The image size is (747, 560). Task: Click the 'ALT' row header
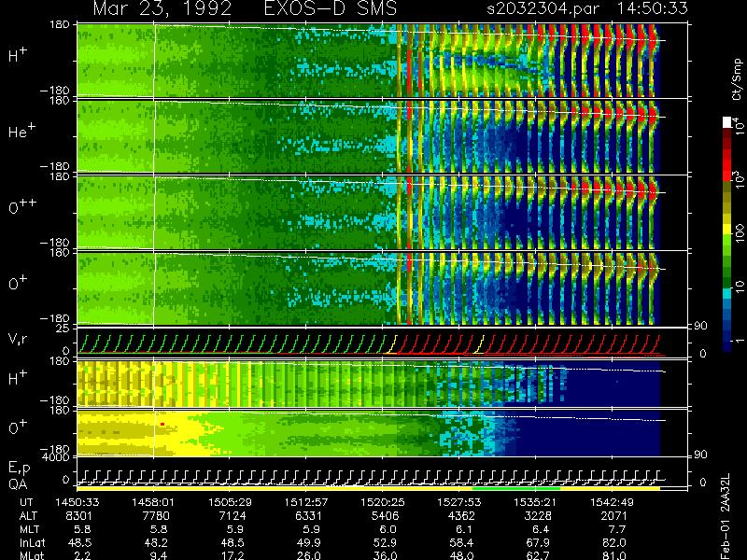click(x=28, y=516)
